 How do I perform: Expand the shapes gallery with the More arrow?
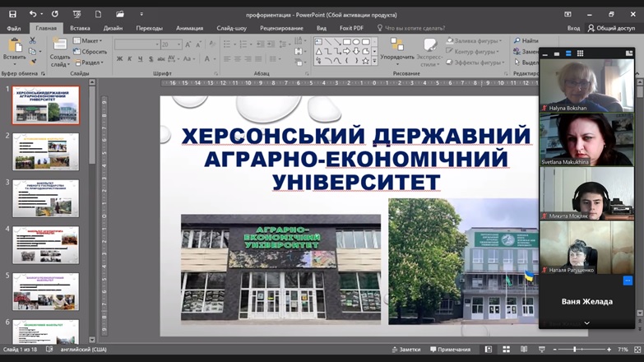(374, 61)
